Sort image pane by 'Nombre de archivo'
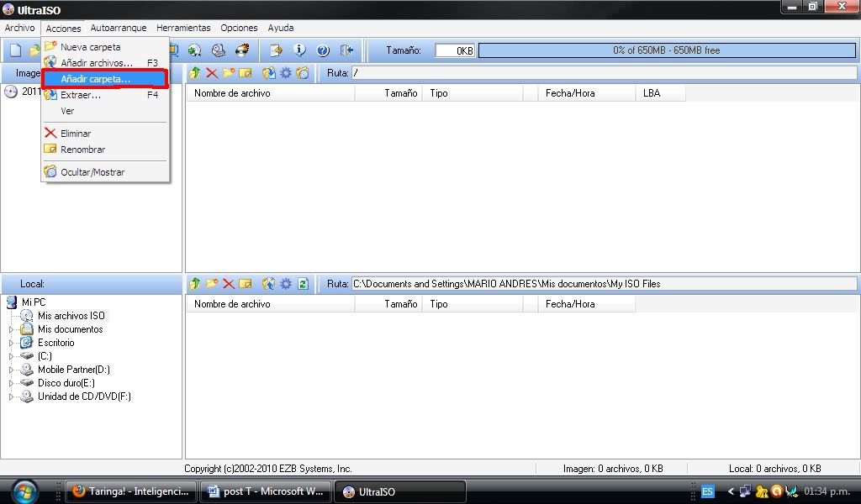 (271, 93)
